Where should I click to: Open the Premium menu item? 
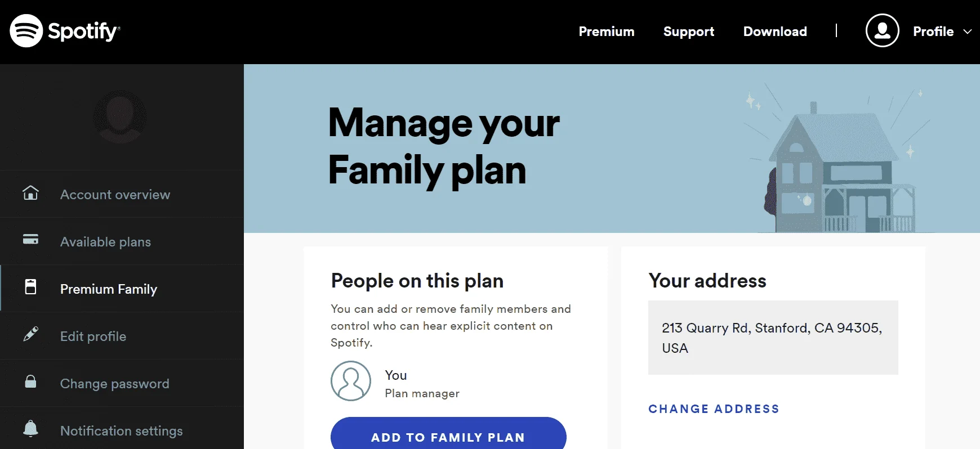pos(607,32)
